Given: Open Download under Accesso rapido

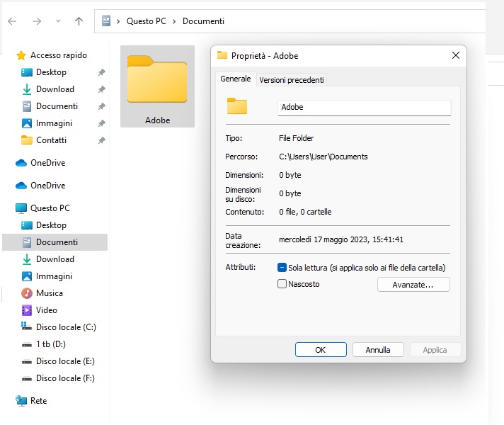Looking at the screenshot, I should (55, 89).
